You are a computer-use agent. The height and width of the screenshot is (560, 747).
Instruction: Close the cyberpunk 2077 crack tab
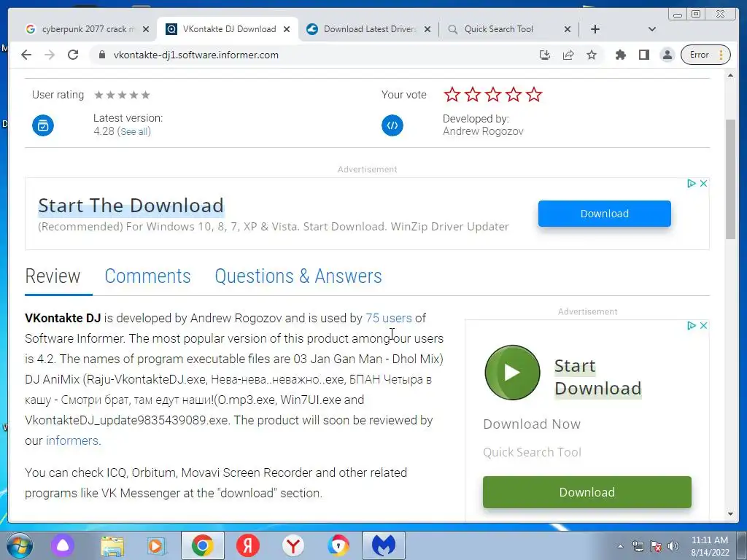coord(146,29)
